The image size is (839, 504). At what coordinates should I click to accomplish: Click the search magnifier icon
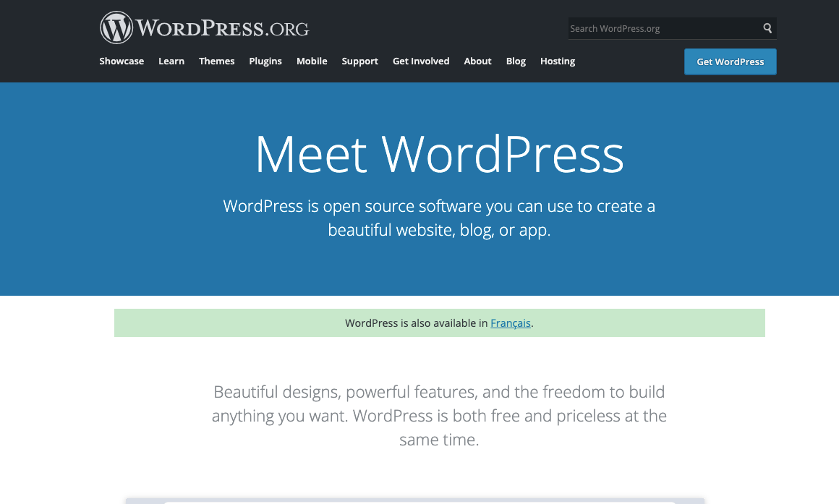[767, 28]
